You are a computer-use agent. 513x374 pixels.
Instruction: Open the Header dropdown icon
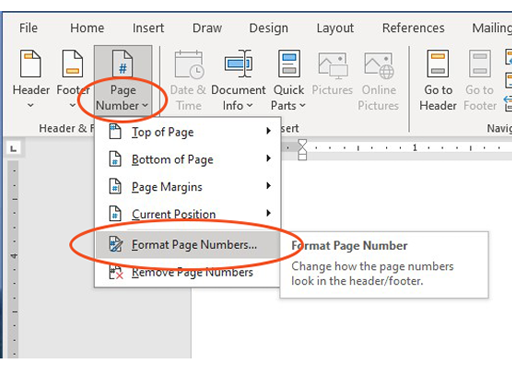(x=31, y=64)
